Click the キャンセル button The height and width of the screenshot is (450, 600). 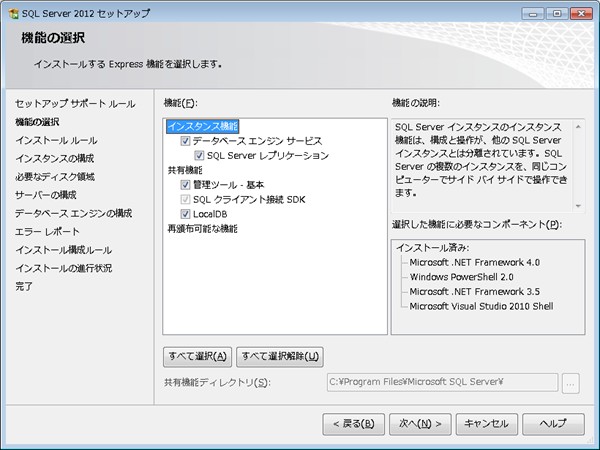tap(487, 424)
